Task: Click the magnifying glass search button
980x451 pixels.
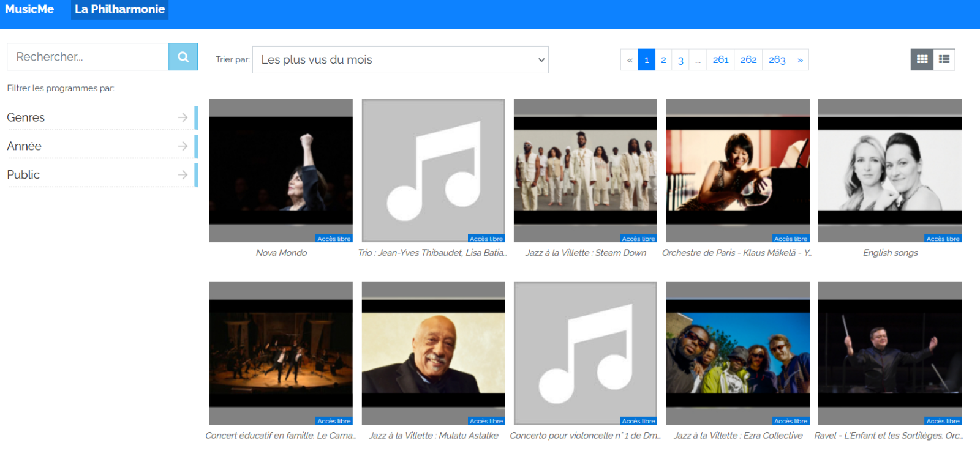Action: [x=183, y=57]
